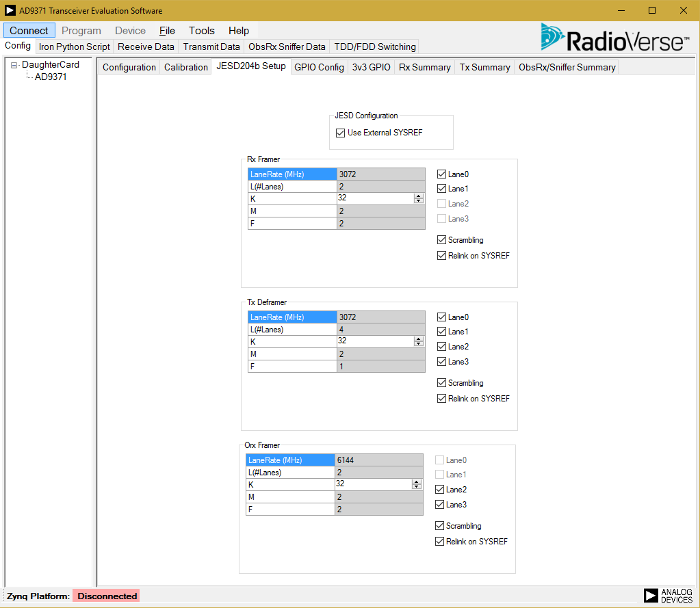The height and width of the screenshot is (608, 700).
Task: Uncheck Lane0 in Rx Framer
Action: 441,174
